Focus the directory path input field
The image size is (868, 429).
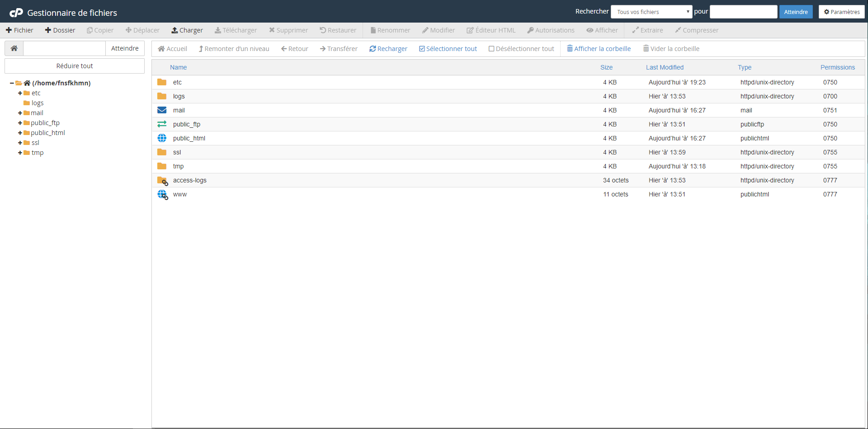click(x=64, y=48)
